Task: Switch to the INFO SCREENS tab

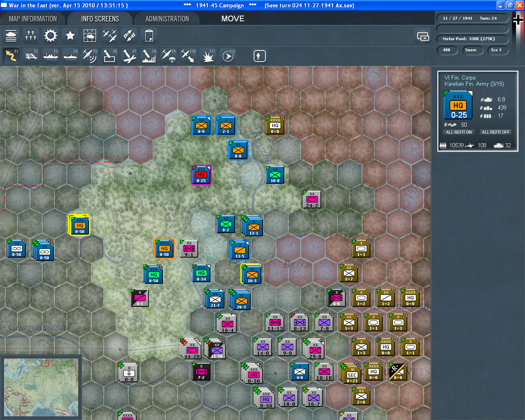Action: tap(100, 19)
